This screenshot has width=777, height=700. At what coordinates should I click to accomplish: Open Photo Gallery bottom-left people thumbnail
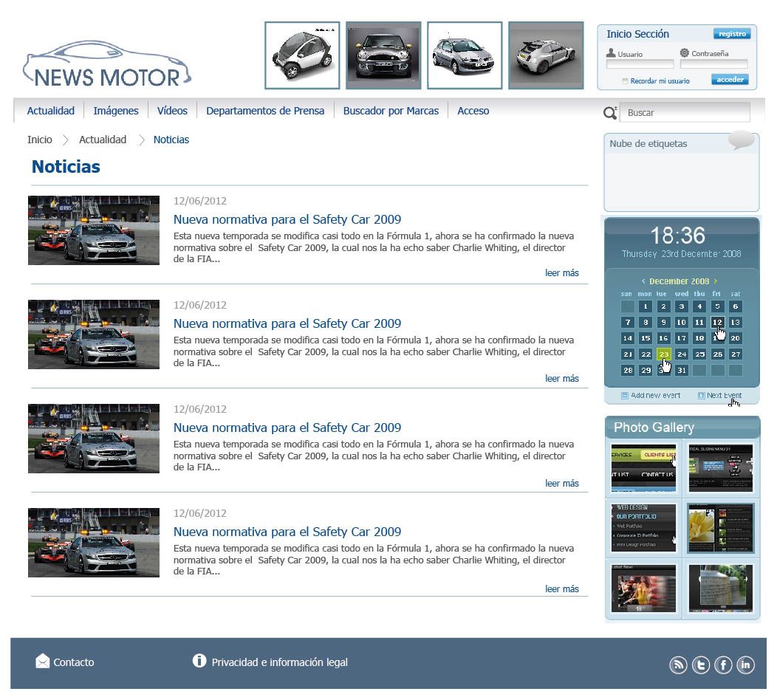643,589
